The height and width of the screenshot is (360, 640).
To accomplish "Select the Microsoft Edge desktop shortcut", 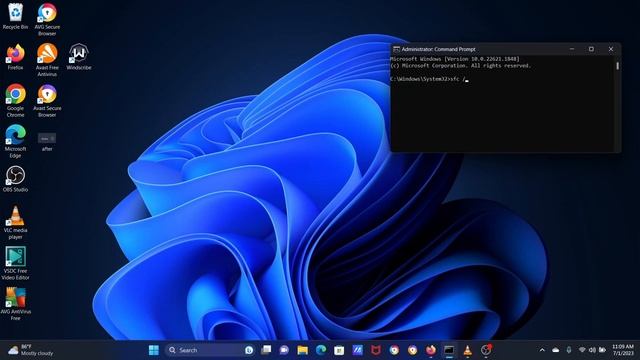I will (16, 141).
